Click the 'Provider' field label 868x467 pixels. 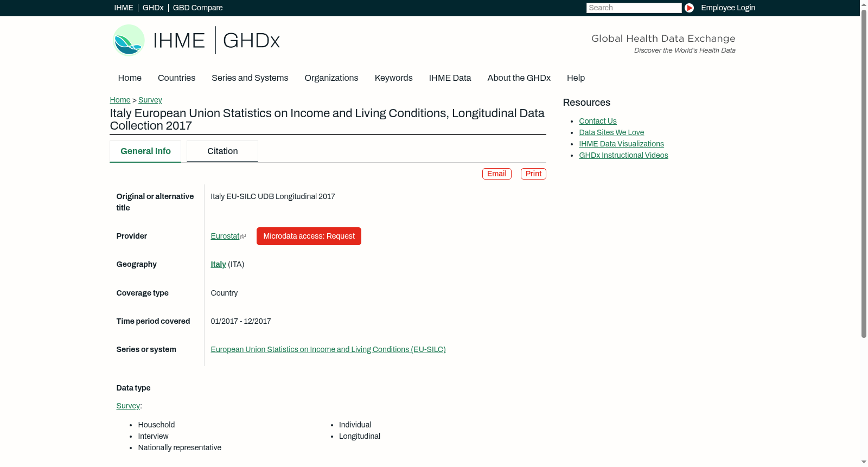point(132,236)
